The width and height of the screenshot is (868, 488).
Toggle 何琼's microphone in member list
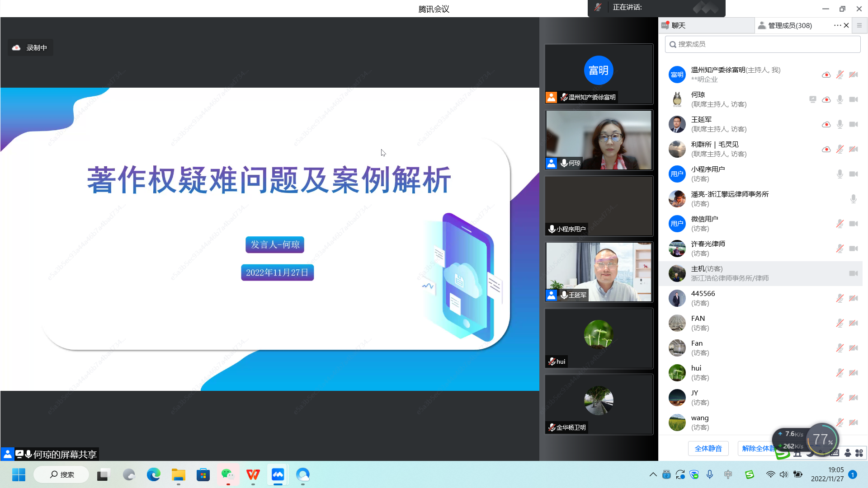coord(840,99)
